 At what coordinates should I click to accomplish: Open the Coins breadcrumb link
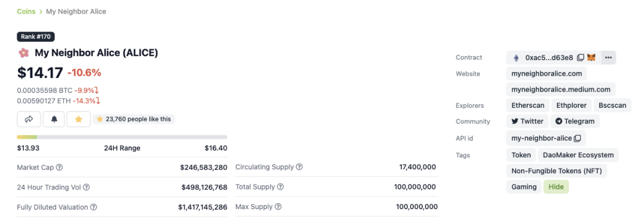click(26, 11)
